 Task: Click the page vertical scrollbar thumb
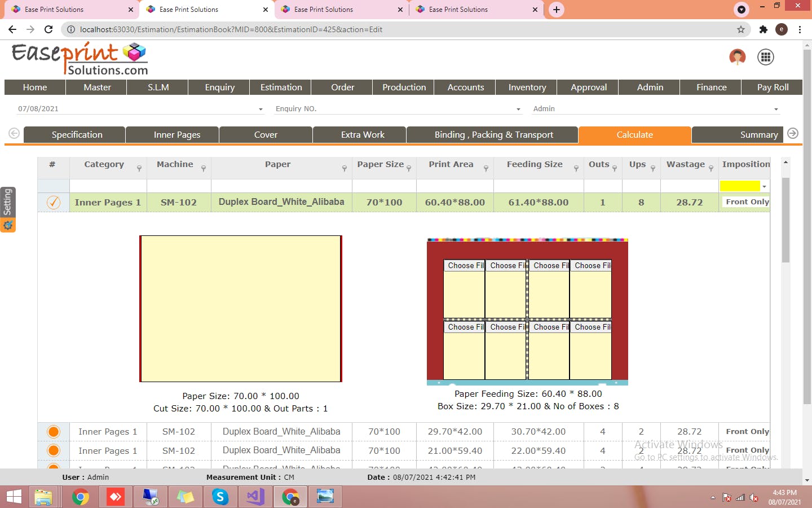click(x=807, y=227)
